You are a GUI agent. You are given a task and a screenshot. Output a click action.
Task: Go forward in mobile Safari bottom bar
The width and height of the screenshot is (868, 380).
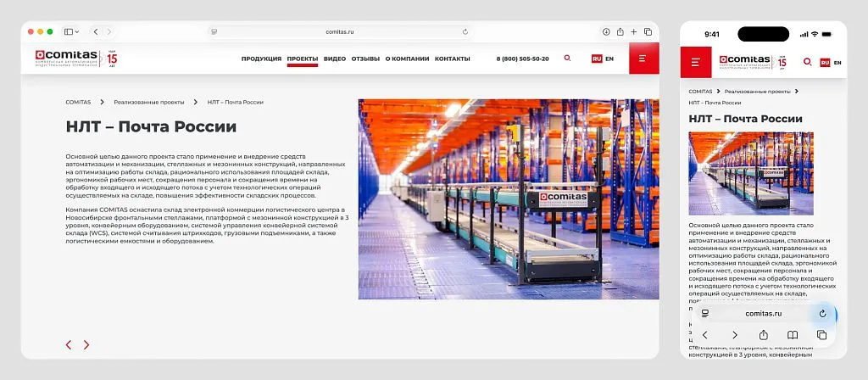(735, 335)
